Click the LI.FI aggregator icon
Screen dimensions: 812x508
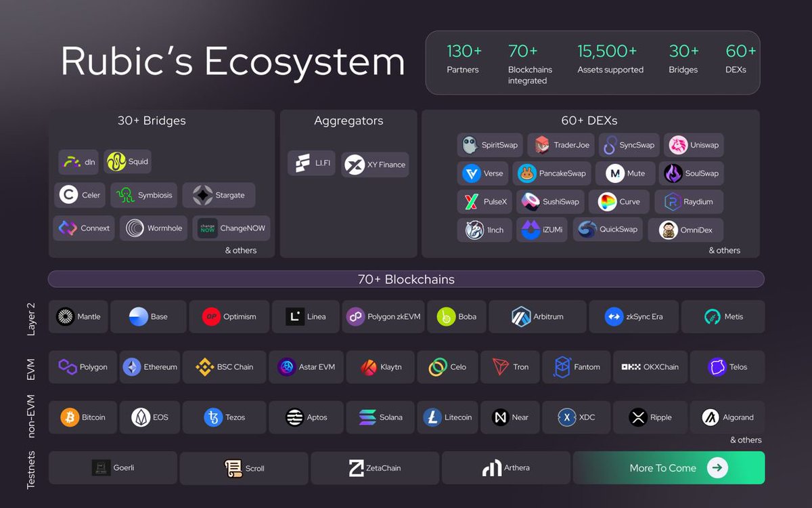[x=303, y=163]
